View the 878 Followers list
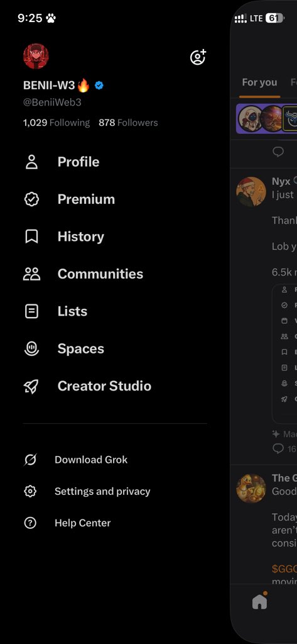This screenshot has width=297, height=644. pyautogui.click(x=128, y=123)
